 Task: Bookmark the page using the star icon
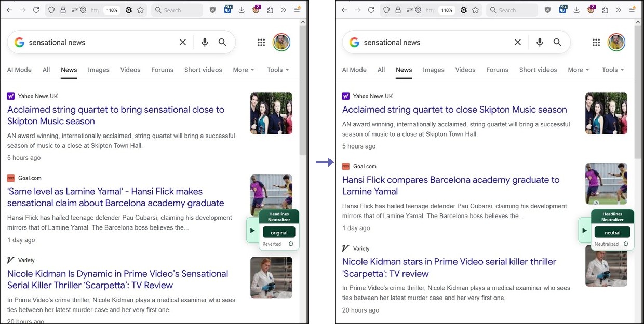140,9
